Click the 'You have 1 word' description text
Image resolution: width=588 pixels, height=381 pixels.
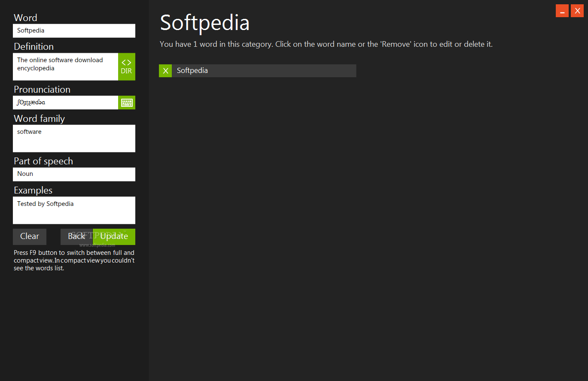click(326, 44)
